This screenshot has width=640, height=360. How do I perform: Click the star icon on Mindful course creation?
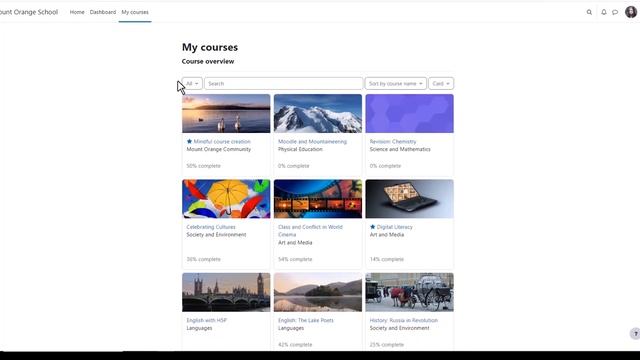189,141
